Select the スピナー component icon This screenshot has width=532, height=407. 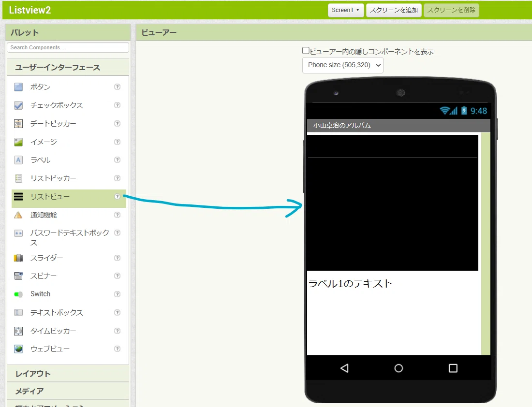(18, 276)
